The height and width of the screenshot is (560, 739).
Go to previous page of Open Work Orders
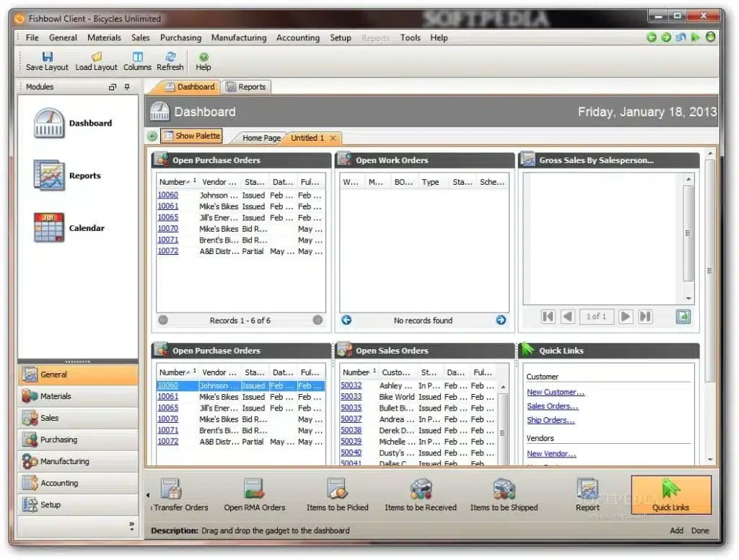[x=346, y=320]
